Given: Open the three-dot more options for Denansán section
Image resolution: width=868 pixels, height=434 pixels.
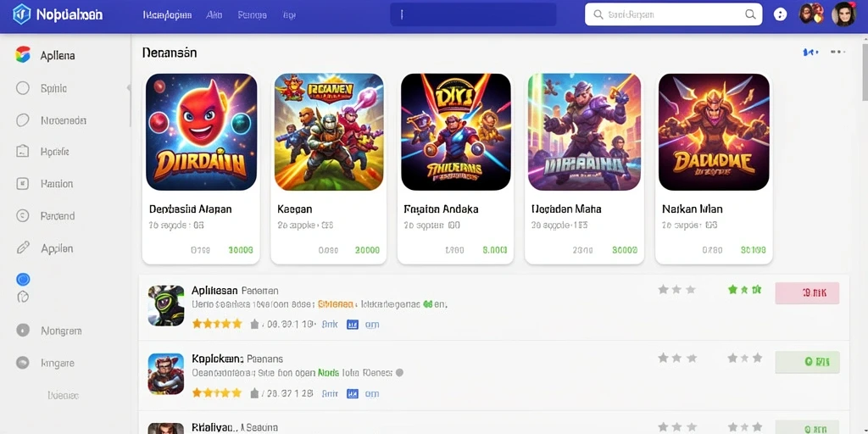Looking at the screenshot, I should [837, 52].
